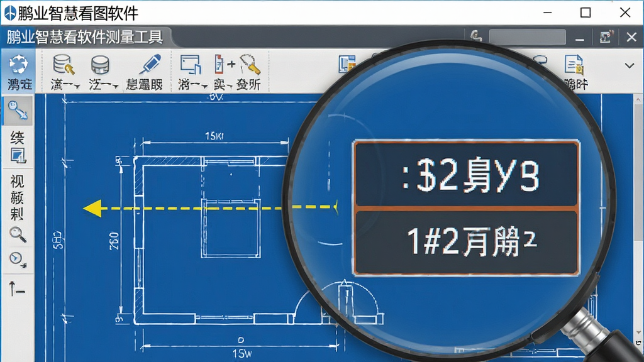This screenshot has width=644, height=362.
Task: Click the square window icon under 续
Action: (x=18, y=156)
